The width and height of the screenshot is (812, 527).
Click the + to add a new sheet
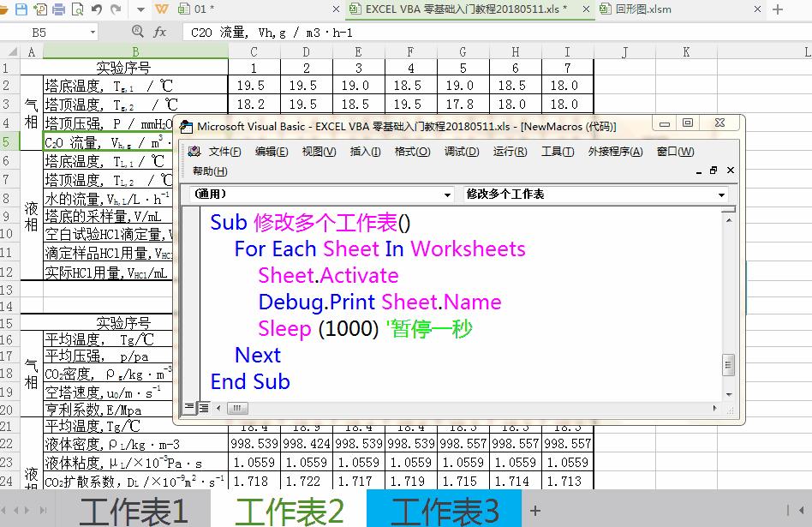[535, 509]
